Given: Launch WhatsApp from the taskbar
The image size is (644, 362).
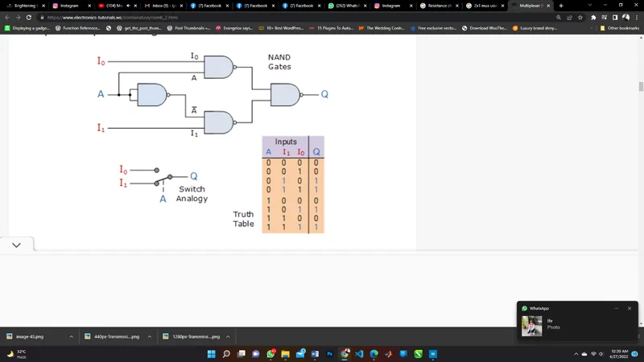Looking at the screenshot, I should tap(270, 354).
